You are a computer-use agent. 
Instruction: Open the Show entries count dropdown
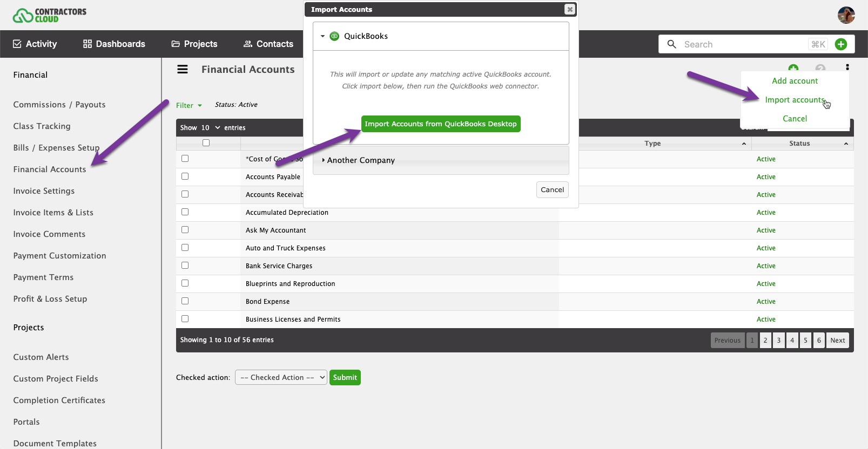210,127
